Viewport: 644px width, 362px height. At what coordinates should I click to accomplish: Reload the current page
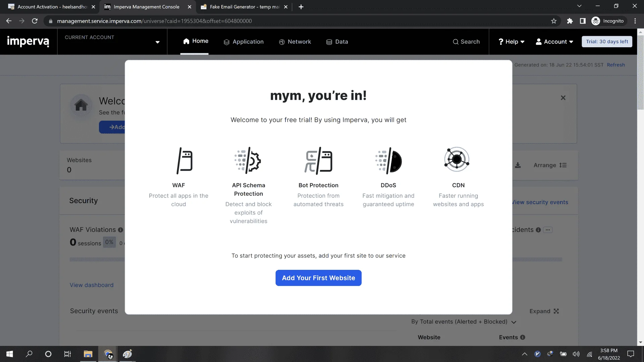tap(35, 21)
